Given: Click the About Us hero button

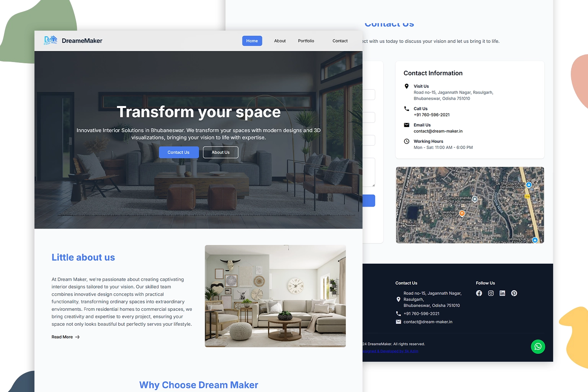Looking at the screenshot, I should (x=220, y=152).
